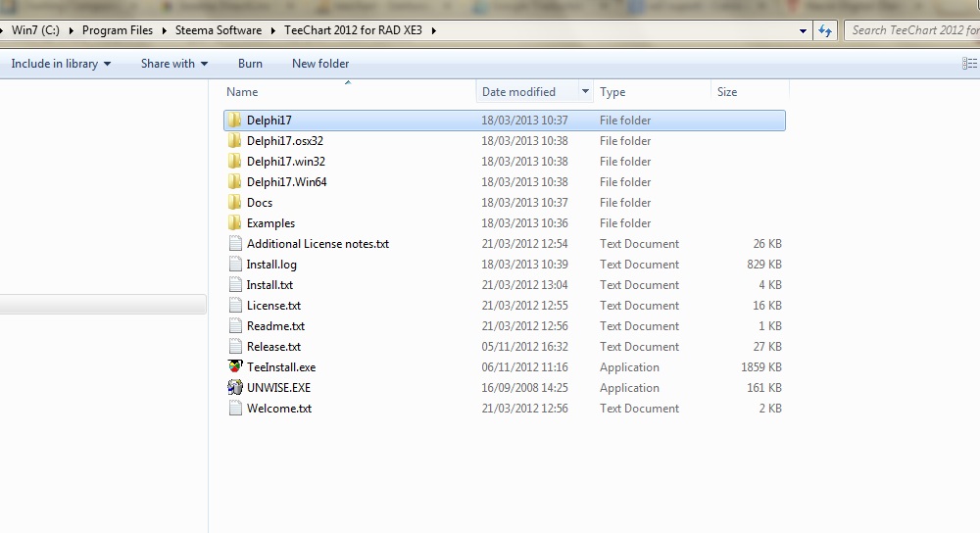The width and height of the screenshot is (980, 533).
Task: Select the Install.txt file name
Action: 270,285
